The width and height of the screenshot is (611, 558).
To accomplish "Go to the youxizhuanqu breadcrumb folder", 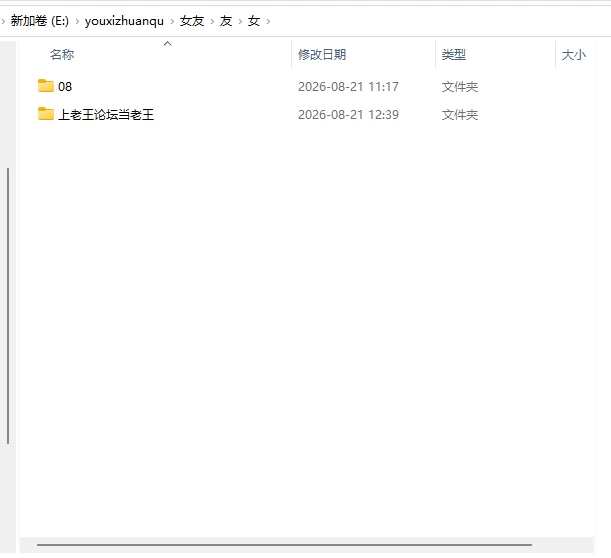I will [x=124, y=21].
